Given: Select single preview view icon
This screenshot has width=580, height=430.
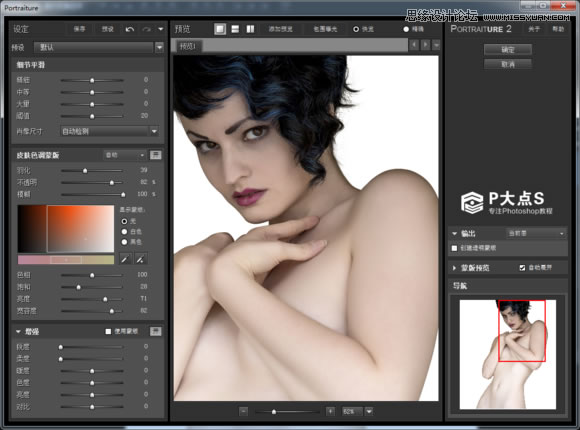Looking at the screenshot, I should coord(220,29).
